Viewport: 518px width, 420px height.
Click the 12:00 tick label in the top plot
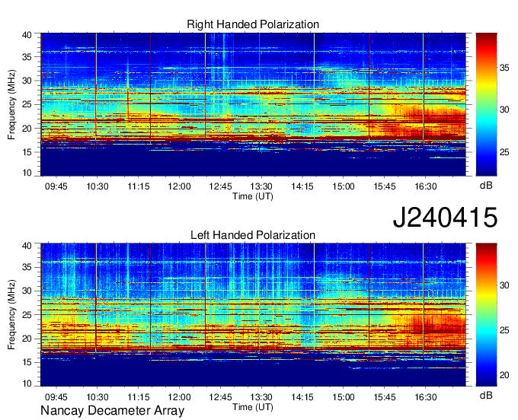click(179, 186)
